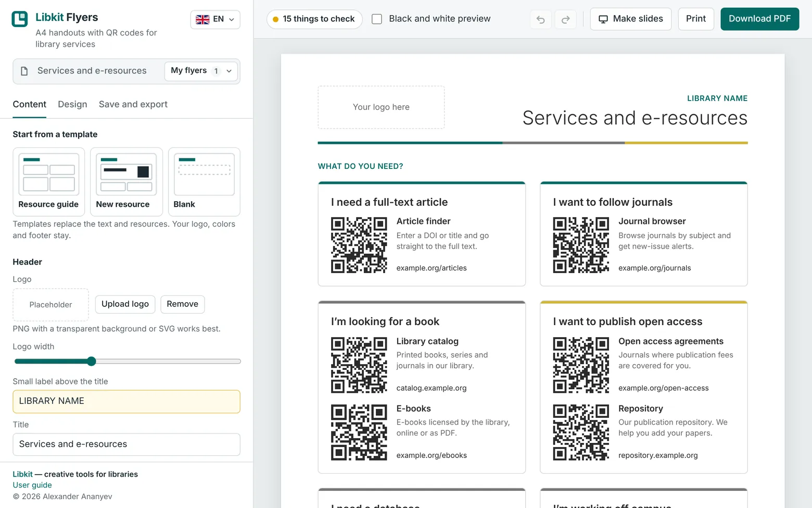Open the EN language dropdown
The height and width of the screenshot is (508, 812).
[215, 19]
